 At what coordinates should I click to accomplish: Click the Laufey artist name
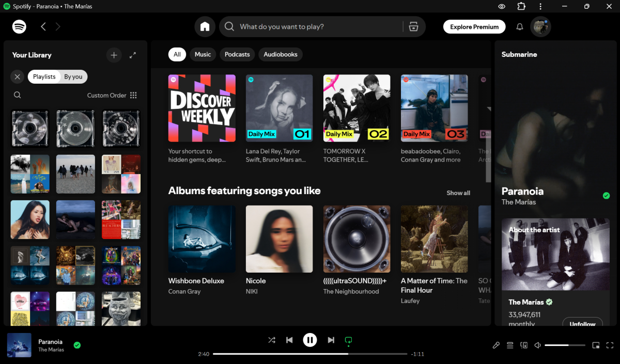[410, 301]
